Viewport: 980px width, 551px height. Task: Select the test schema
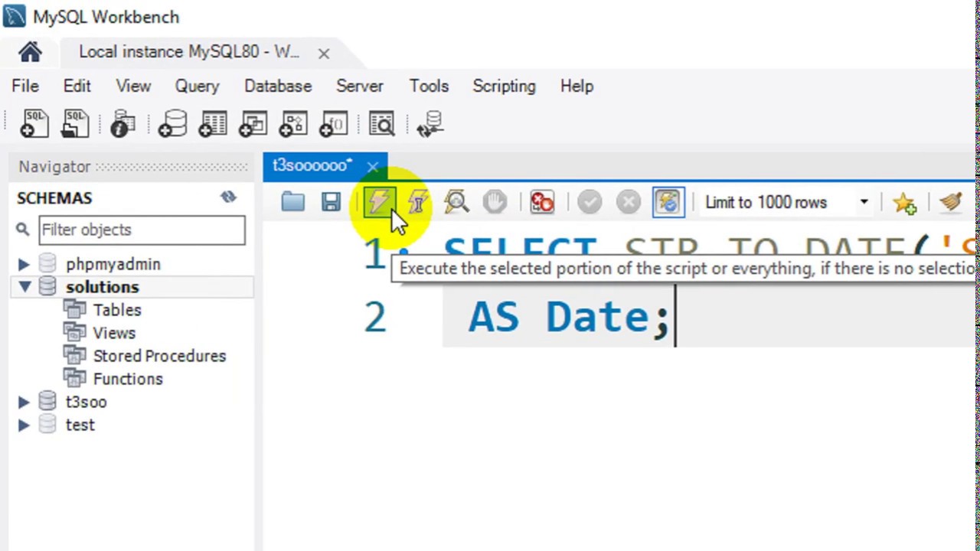tap(80, 425)
